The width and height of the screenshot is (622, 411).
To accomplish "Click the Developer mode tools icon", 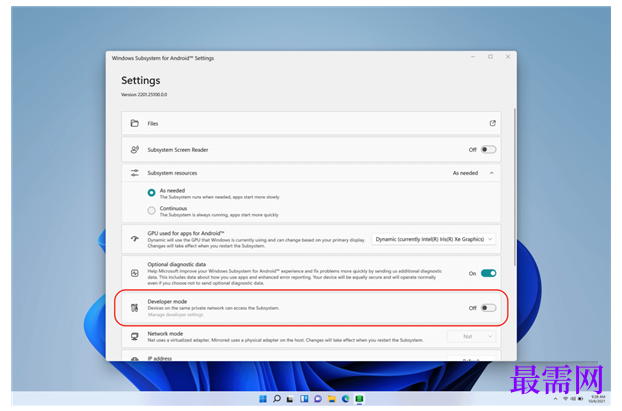I will click(x=134, y=308).
